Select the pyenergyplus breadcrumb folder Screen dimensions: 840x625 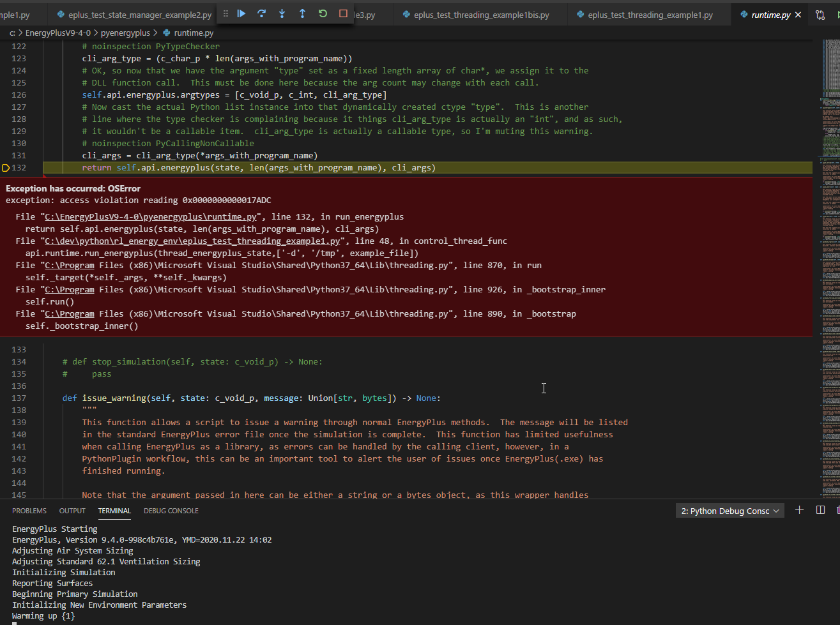[125, 33]
